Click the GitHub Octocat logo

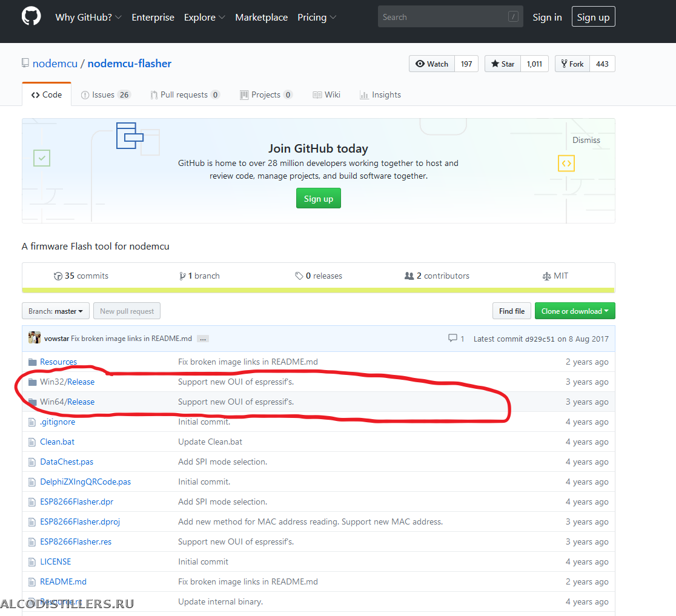tap(31, 16)
